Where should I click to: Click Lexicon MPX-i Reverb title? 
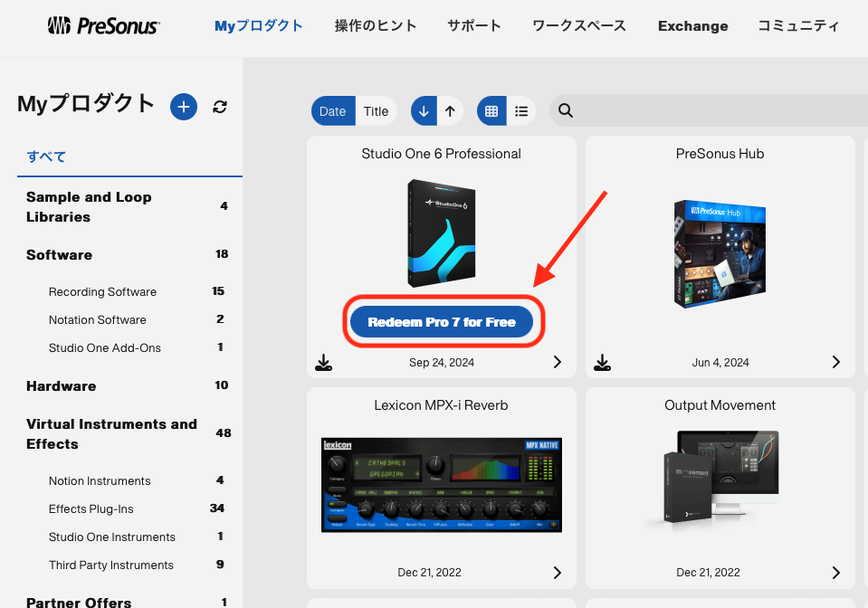click(441, 405)
